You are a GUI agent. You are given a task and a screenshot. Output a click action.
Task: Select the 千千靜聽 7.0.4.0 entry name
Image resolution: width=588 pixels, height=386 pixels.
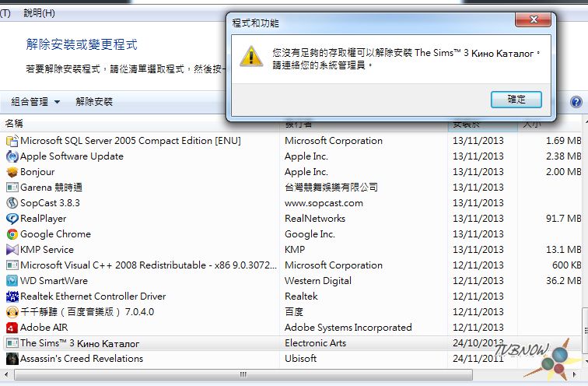coord(87,312)
